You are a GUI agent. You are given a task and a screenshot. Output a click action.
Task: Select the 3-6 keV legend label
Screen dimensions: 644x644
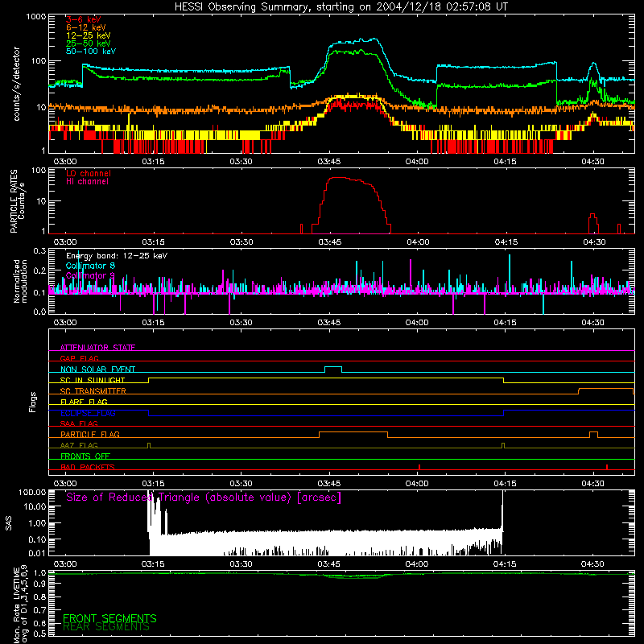tap(84, 19)
